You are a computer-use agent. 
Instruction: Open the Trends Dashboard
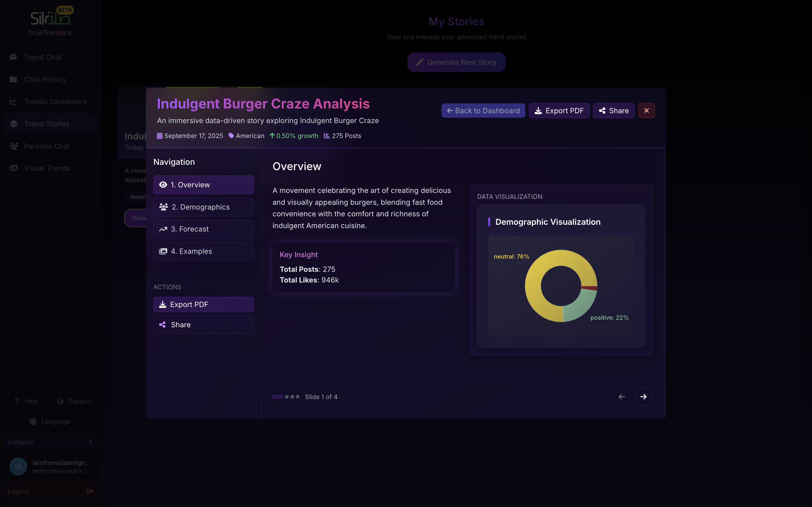55,101
